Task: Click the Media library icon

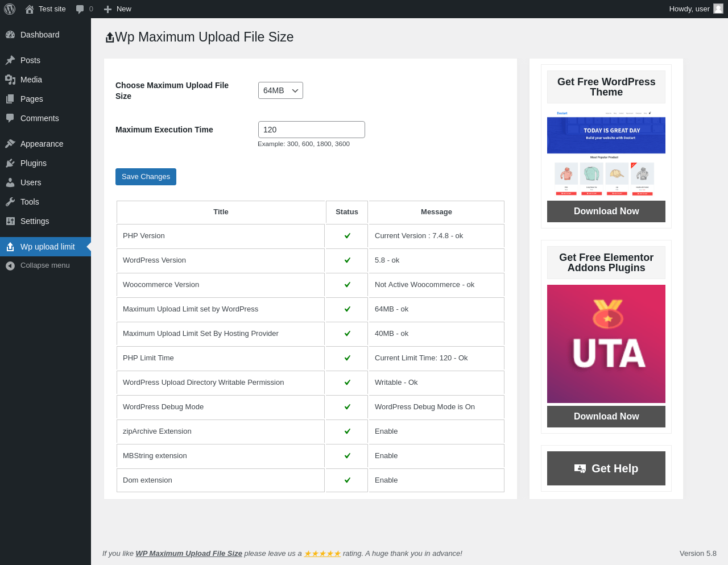Action: (10, 80)
